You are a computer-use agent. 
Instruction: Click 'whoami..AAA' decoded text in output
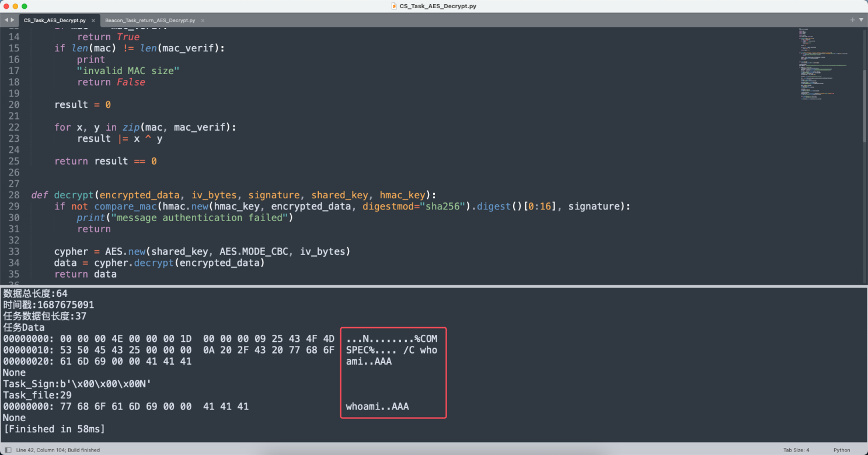(377, 407)
